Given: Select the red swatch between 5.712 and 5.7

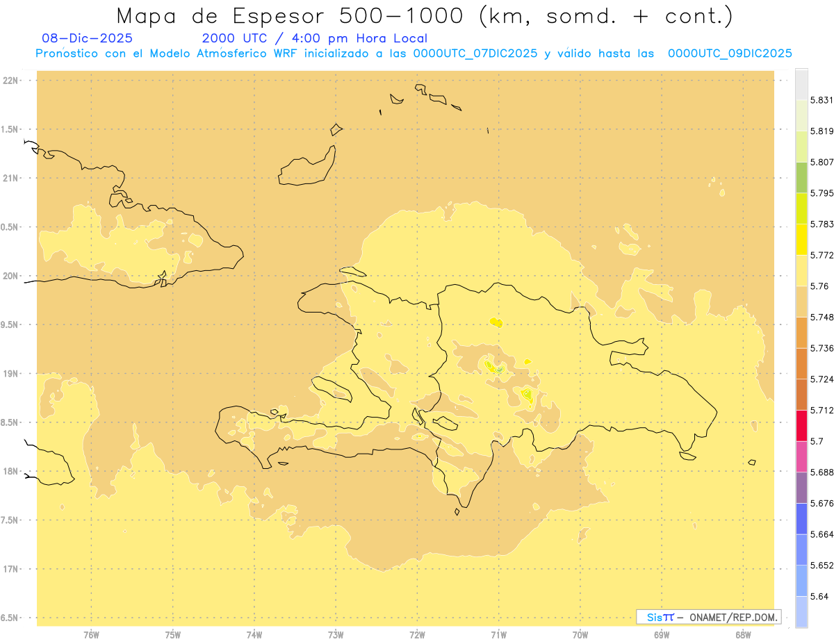Looking at the screenshot, I should (801, 425).
